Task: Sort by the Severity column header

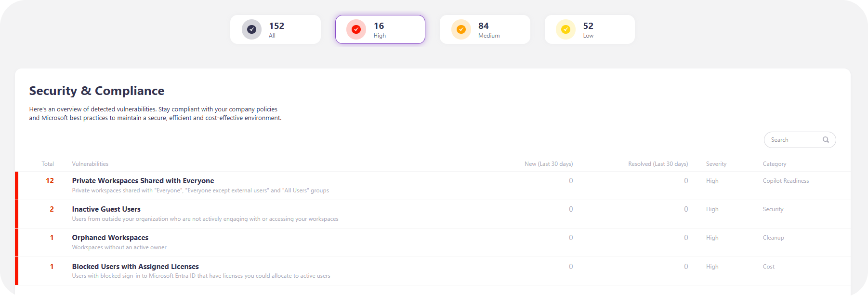Action: [716, 164]
